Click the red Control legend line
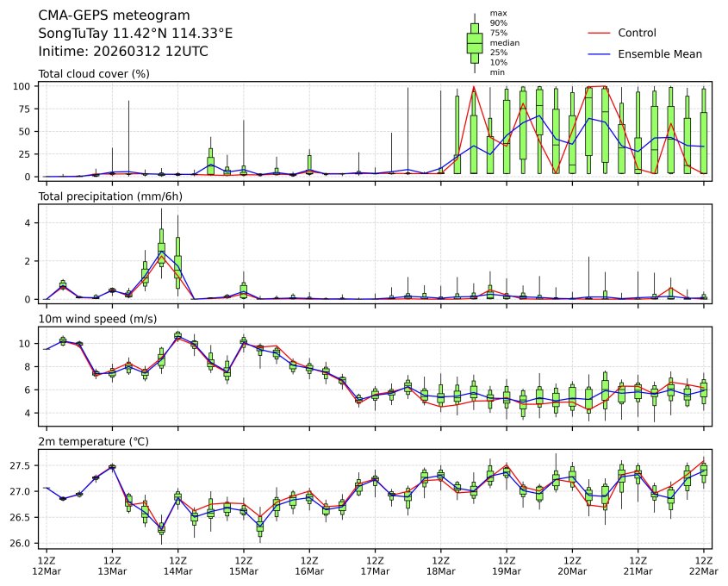The height and width of the screenshot is (586, 728). click(599, 33)
